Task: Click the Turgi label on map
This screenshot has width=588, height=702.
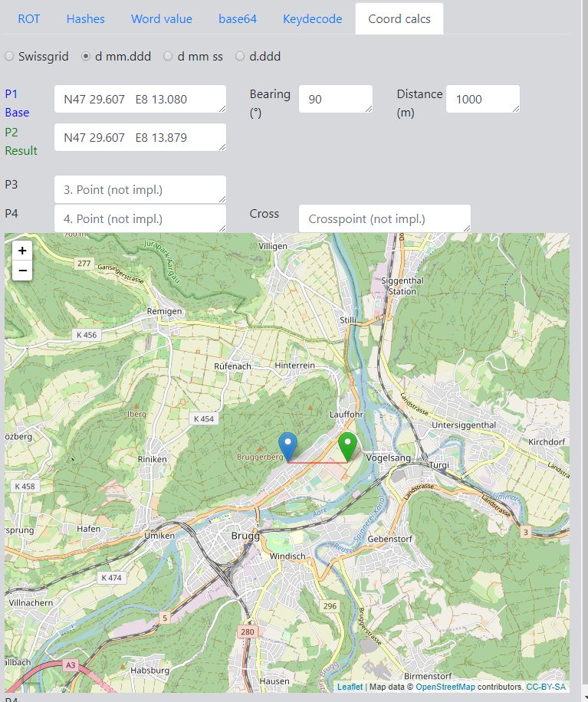Action: (x=439, y=465)
